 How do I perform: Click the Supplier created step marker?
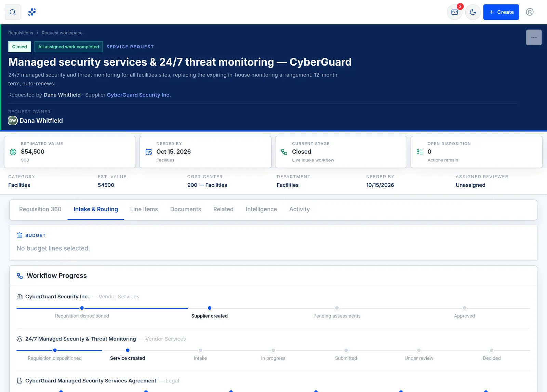pyautogui.click(x=210, y=308)
